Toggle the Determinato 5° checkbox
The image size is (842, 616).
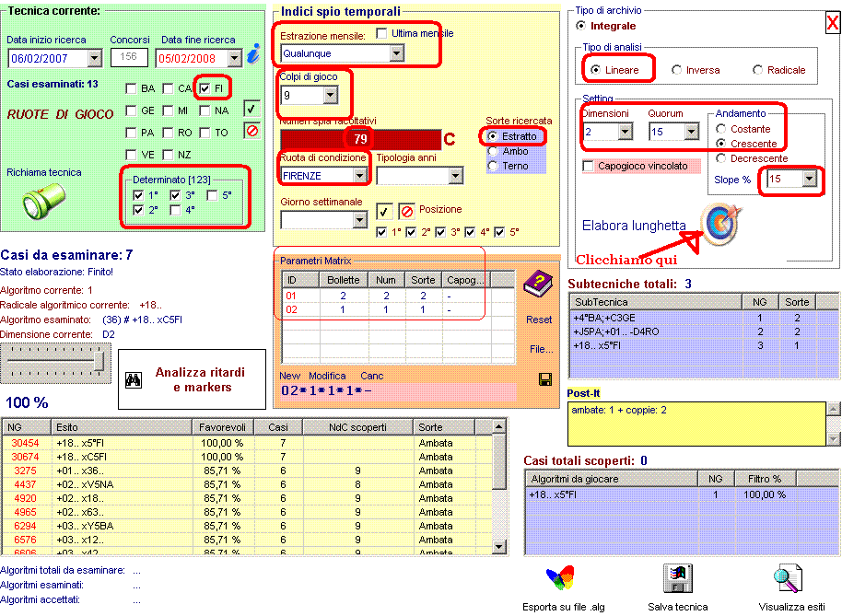click(x=212, y=195)
